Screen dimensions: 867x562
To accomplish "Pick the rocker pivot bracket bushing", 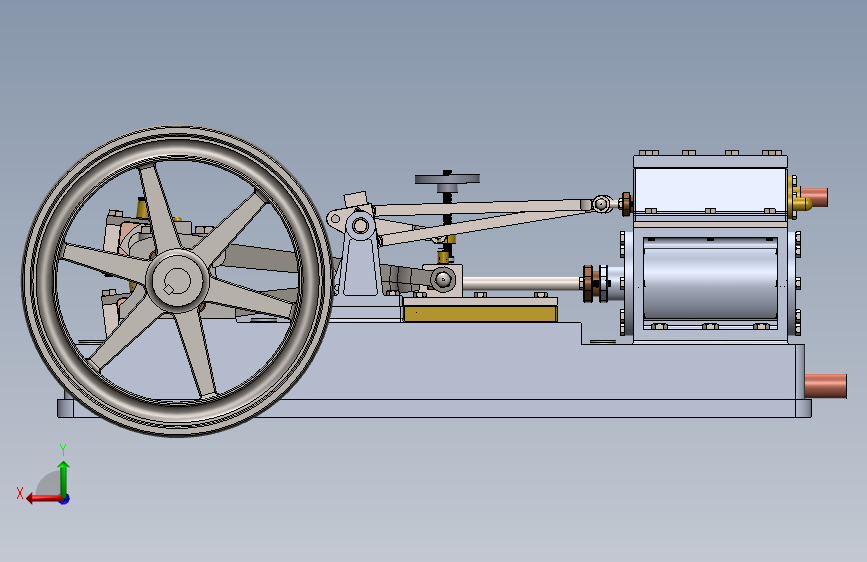I will [x=360, y=226].
